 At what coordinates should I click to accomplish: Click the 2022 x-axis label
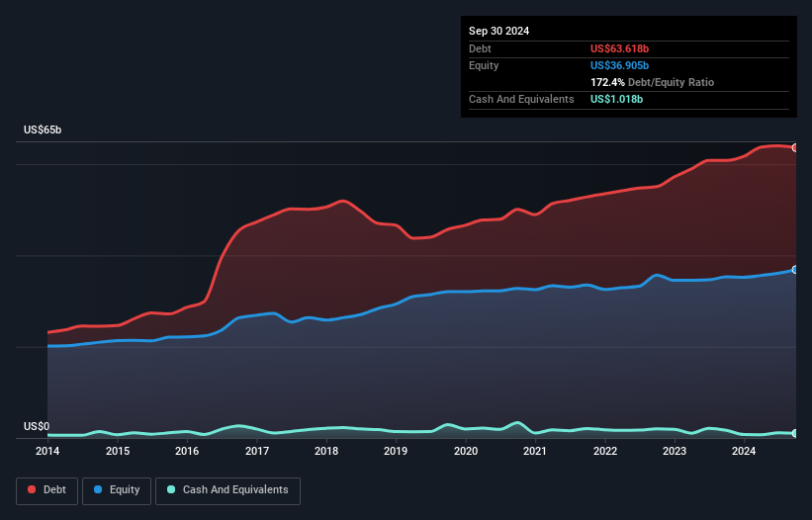click(x=605, y=451)
